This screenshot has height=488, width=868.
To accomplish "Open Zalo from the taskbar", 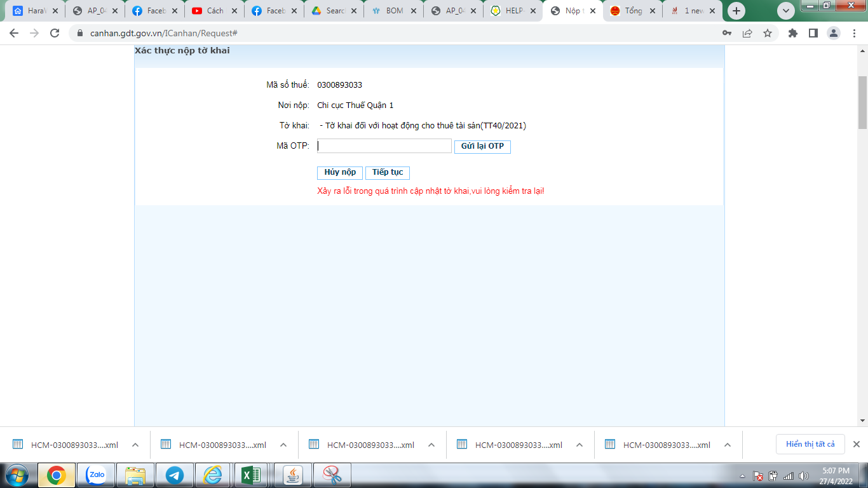I will coord(96,475).
